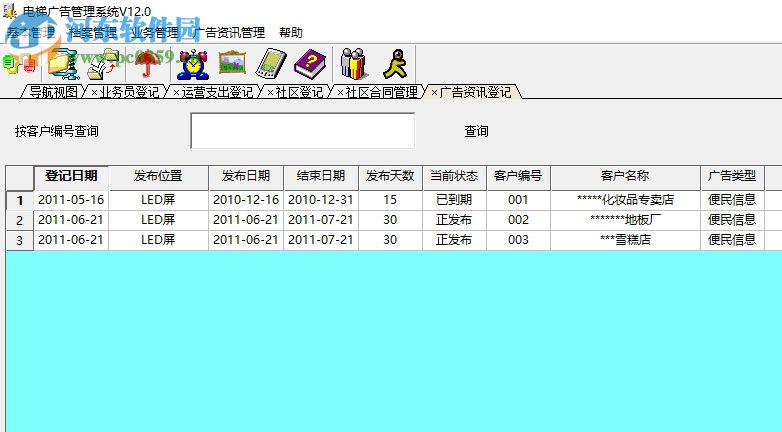Focus the 按客户编号查询 input box
This screenshot has width=782, height=432.
[302, 131]
